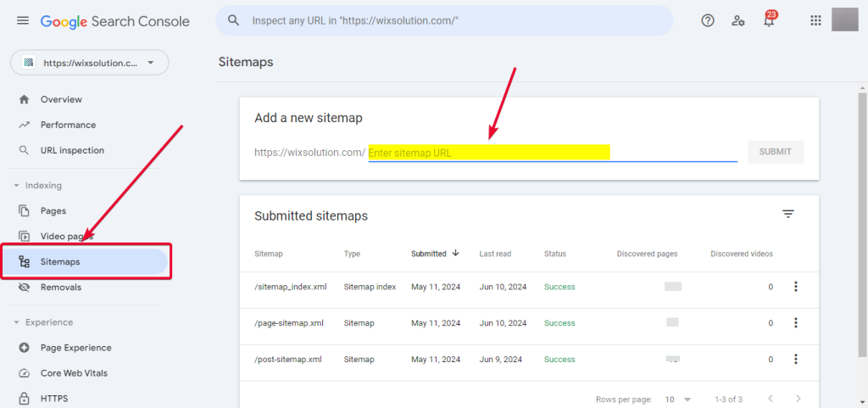
Task: Click the HTTPS padlock icon
Action: 24,399
